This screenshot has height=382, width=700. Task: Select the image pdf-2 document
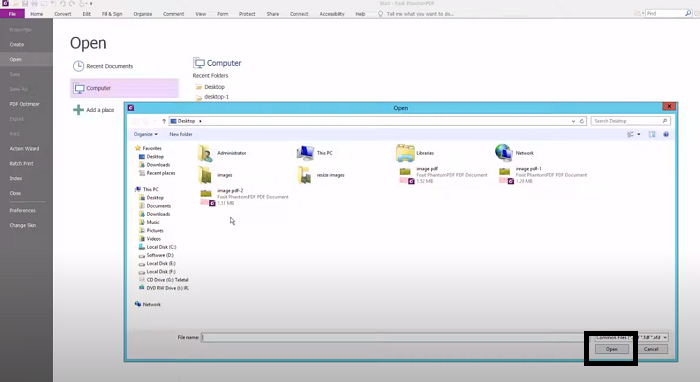pyautogui.click(x=244, y=197)
